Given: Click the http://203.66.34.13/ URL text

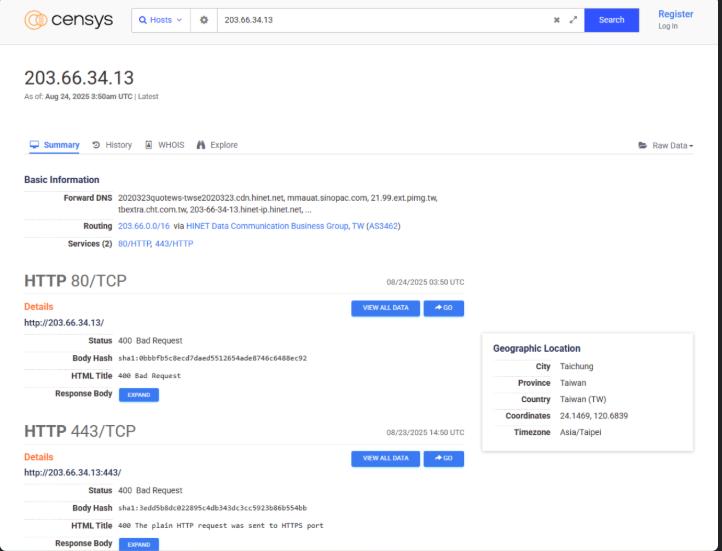Looking at the screenshot, I should (x=64, y=323).
